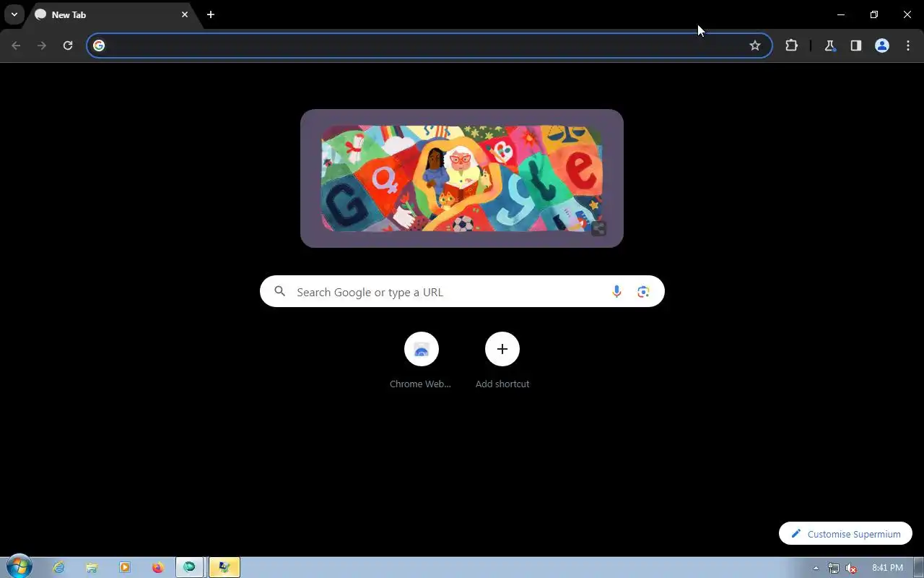The image size is (924, 578).
Task: Click the Customise Supermium button
Action: [845, 534]
